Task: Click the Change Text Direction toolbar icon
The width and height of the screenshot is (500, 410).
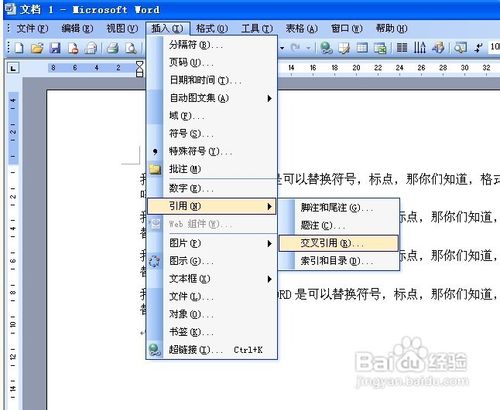Action: click(420, 48)
